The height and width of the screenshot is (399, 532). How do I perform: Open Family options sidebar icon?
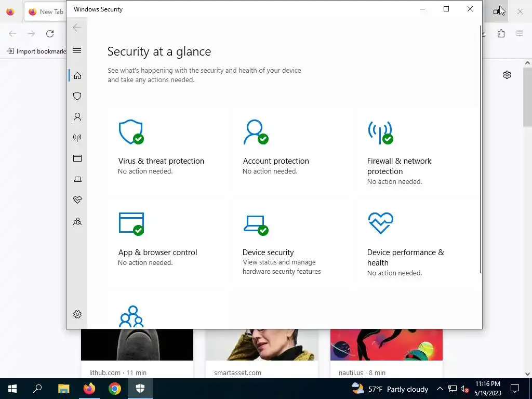(77, 221)
